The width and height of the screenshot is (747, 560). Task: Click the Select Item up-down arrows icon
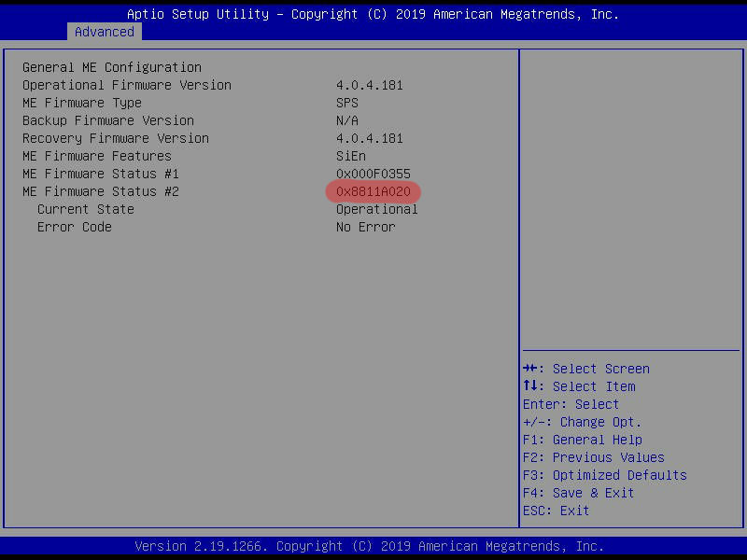point(530,385)
